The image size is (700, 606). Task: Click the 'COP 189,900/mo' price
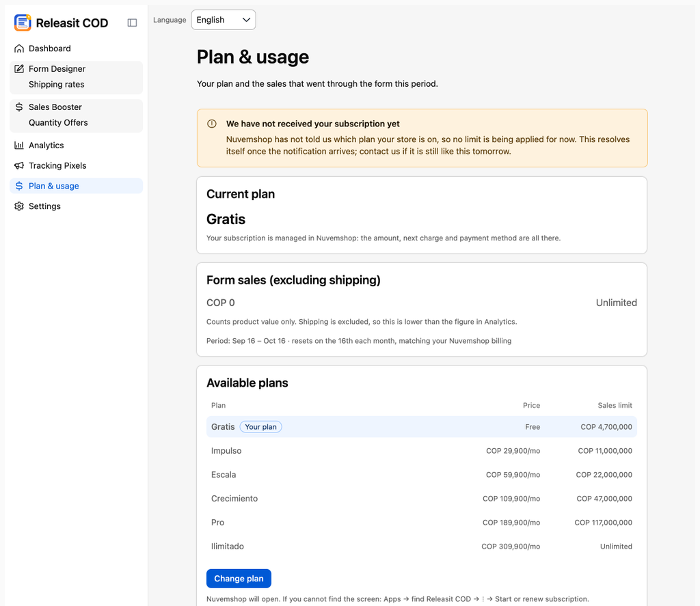(x=511, y=523)
